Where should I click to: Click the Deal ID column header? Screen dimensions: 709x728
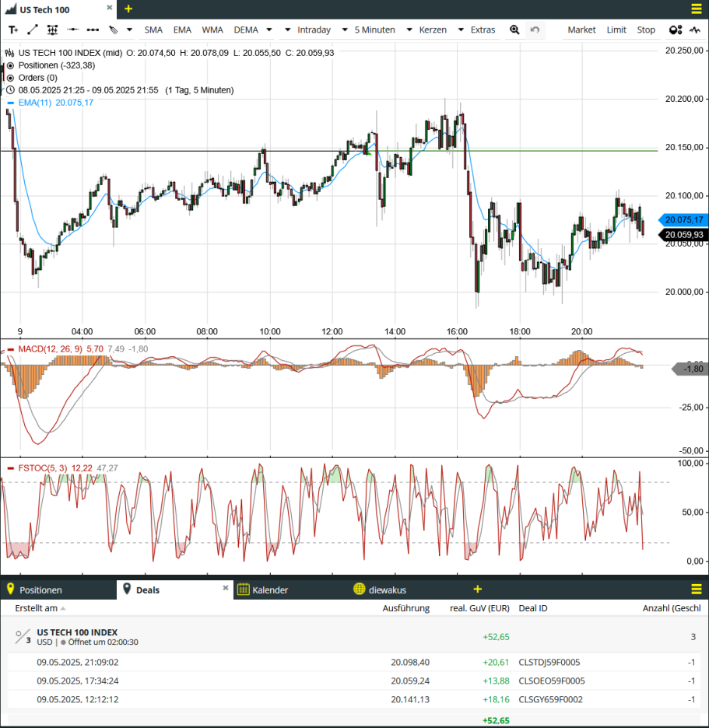(533, 608)
